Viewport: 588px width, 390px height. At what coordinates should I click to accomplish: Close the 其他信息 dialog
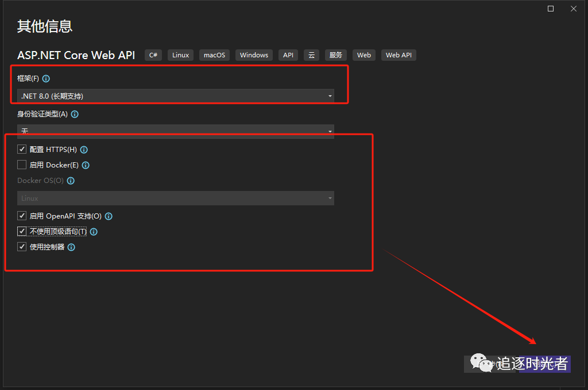(x=574, y=9)
